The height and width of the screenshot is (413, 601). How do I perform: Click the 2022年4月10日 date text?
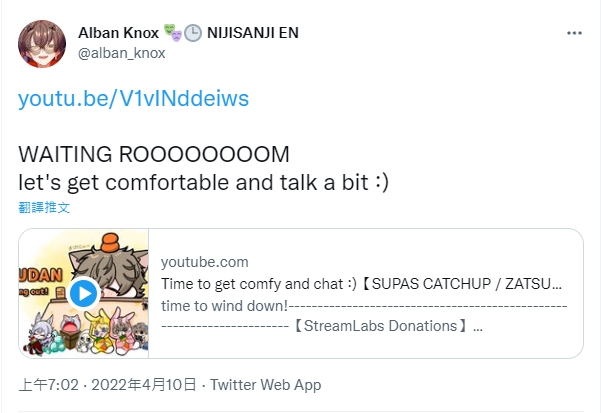144,385
